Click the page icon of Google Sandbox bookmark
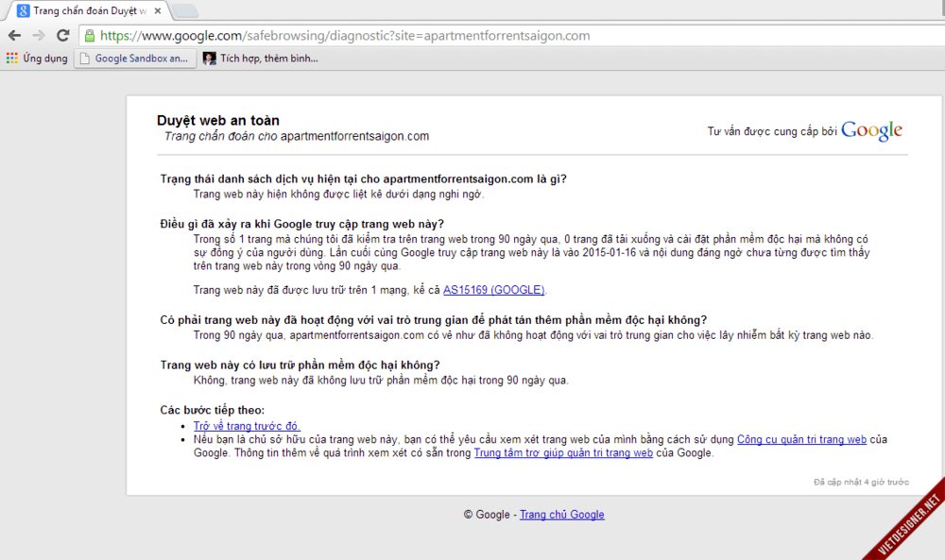 point(84,59)
